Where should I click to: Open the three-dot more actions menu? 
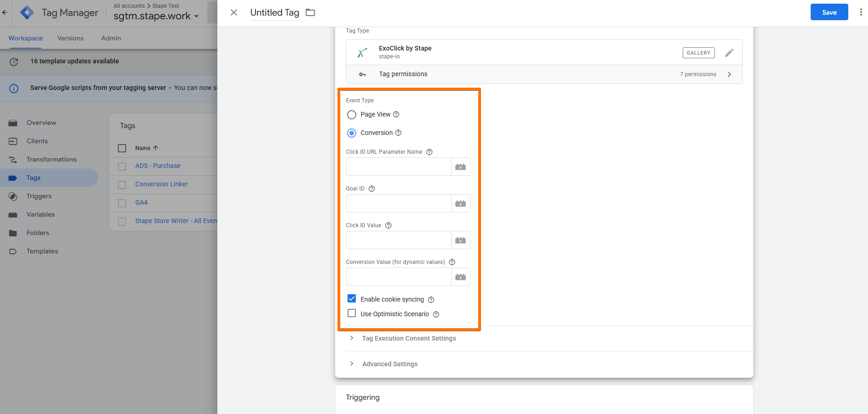point(861,12)
